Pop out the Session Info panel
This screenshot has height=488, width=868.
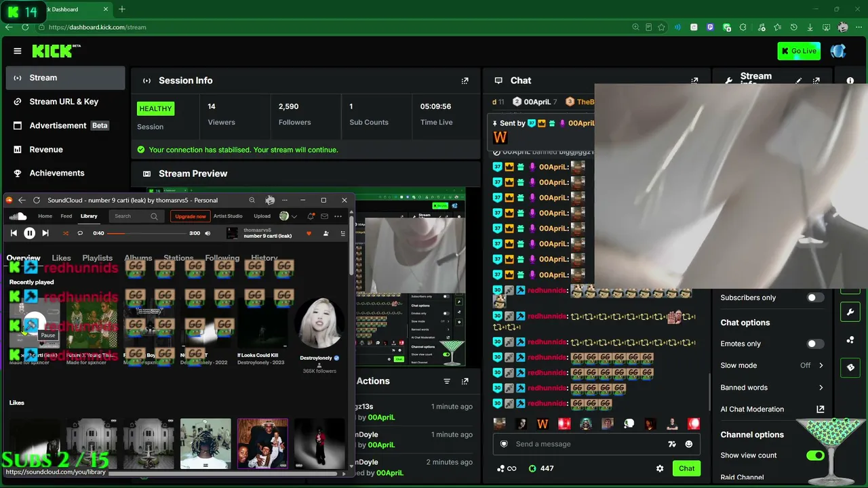click(465, 81)
